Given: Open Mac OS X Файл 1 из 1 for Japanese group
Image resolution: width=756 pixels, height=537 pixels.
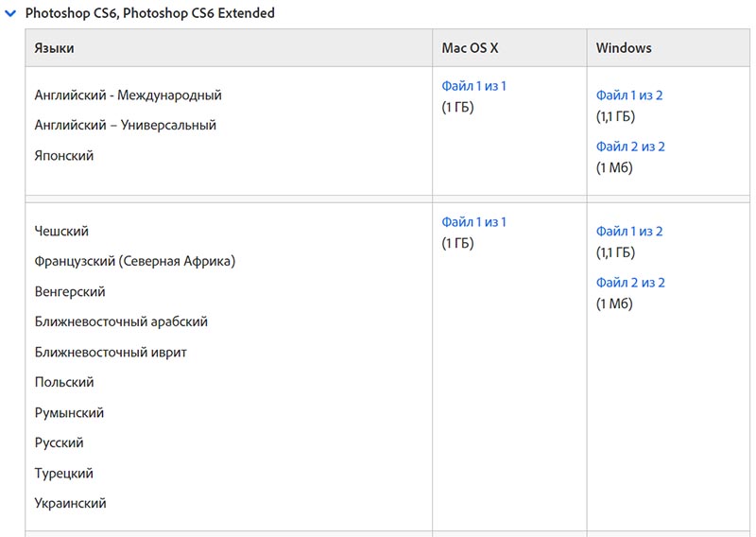Looking at the screenshot, I should click(473, 86).
